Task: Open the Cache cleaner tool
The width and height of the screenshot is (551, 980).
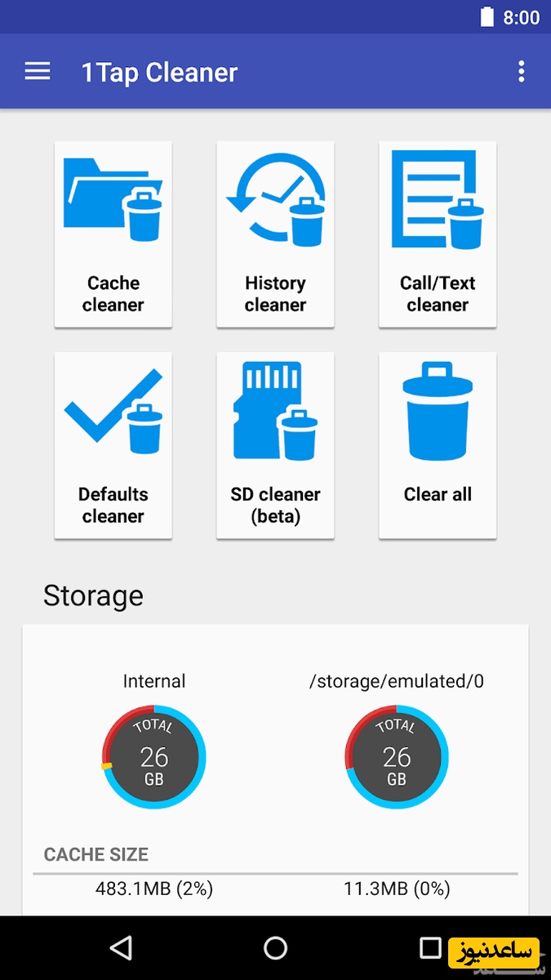Action: pyautogui.click(x=113, y=234)
